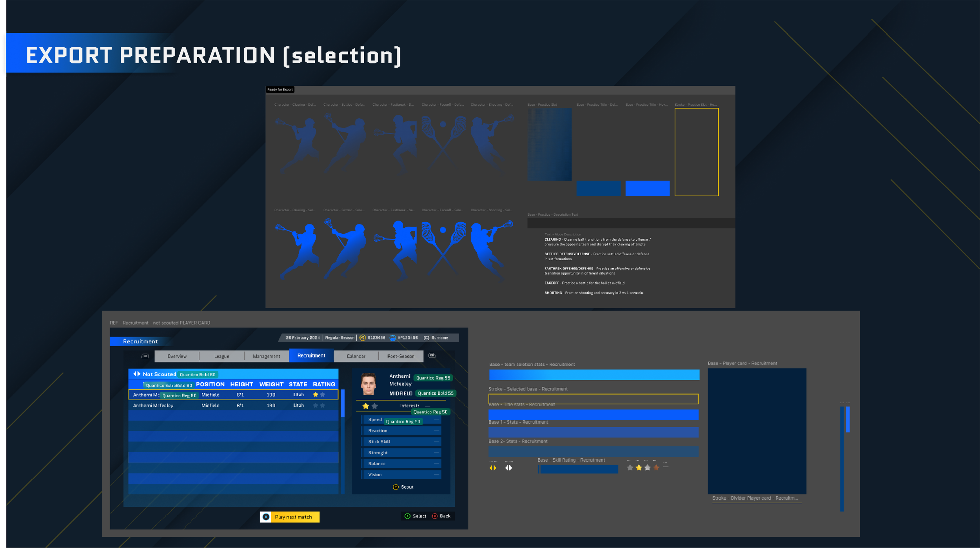Click the yellow Play next match button
This screenshot has height=548, width=980.
pos(290,517)
